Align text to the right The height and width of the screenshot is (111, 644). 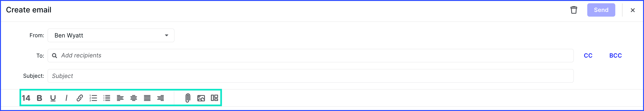[160, 98]
